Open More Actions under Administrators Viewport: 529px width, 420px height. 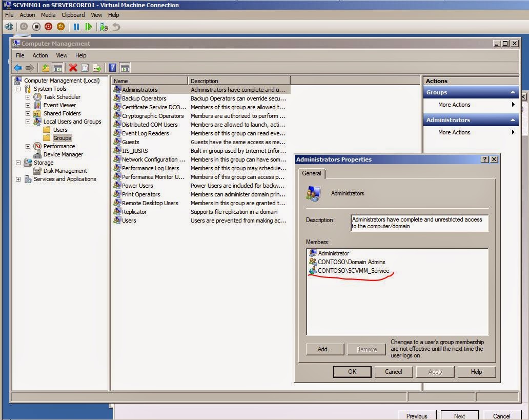click(x=471, y=132)
